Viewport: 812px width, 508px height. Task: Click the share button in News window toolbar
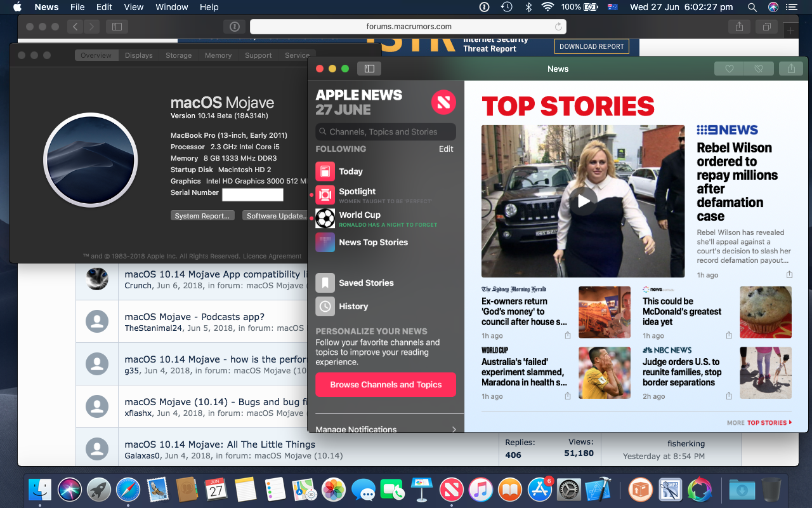(x=790, y=69)
